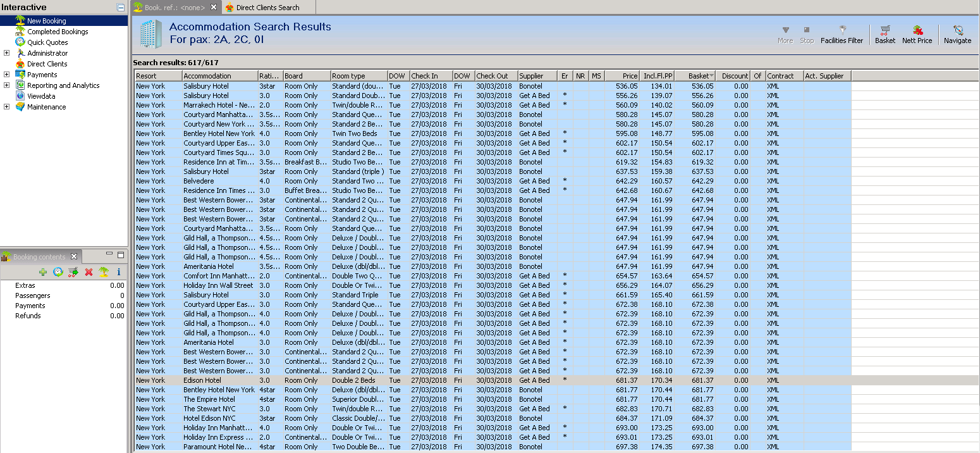Click cart with green arrow in Booking contents
This screenshot has width=980, height=453.
point(73,272)
